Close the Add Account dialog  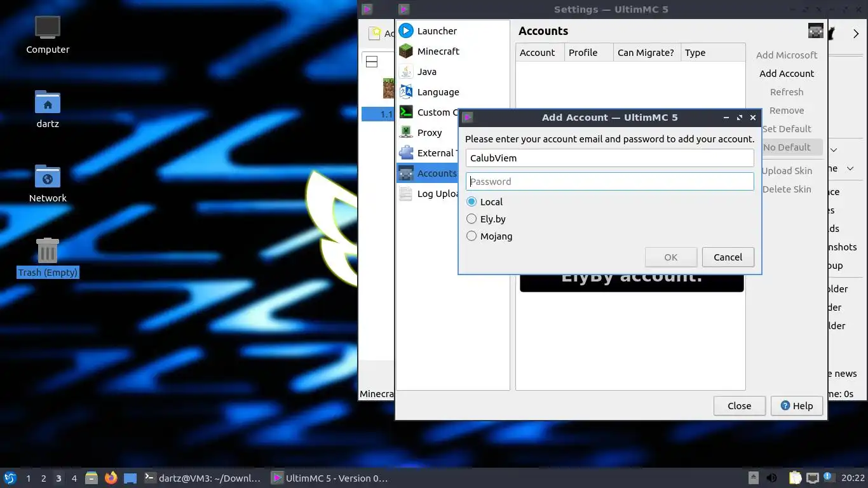(753, 118)
